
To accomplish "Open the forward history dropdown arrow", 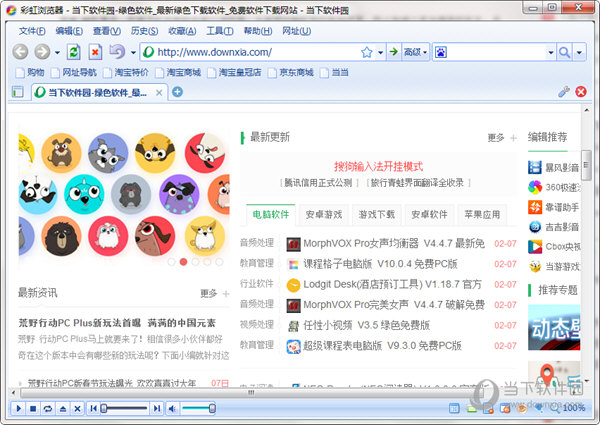I will coord(57,52).
